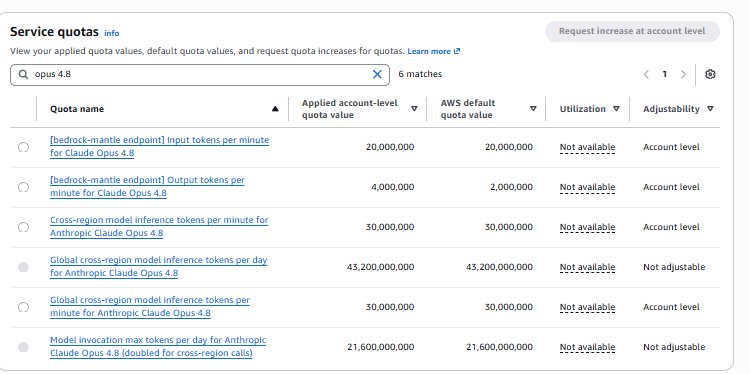The image size is (750, 374).
Task: Select Cross-region model inference tokens per minute radio
Action: click(23, 227)
